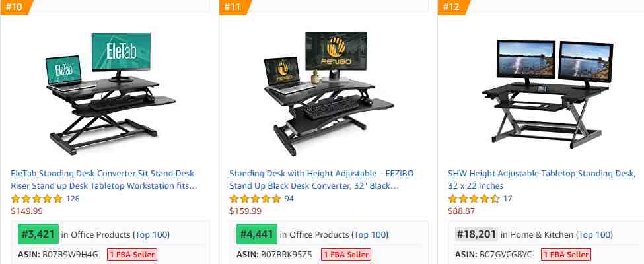
Task: Click the #10 orange rank badge
Action: coord(16,7)
